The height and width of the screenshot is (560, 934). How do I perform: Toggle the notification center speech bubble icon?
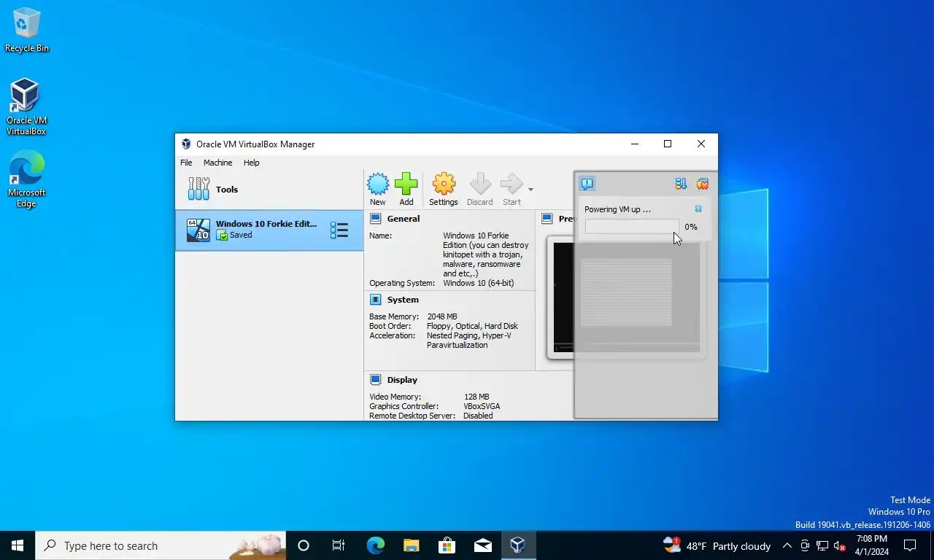point(587,184)
